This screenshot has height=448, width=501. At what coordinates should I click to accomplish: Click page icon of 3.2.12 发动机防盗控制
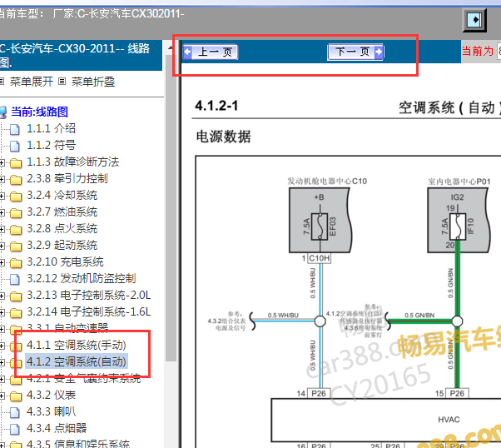click(x=15, y=279)
